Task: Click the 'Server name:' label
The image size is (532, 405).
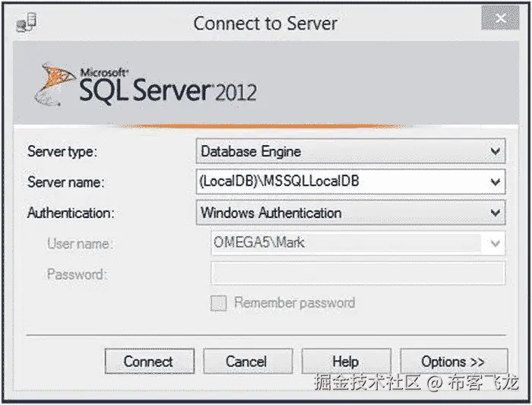Action: 66,182
